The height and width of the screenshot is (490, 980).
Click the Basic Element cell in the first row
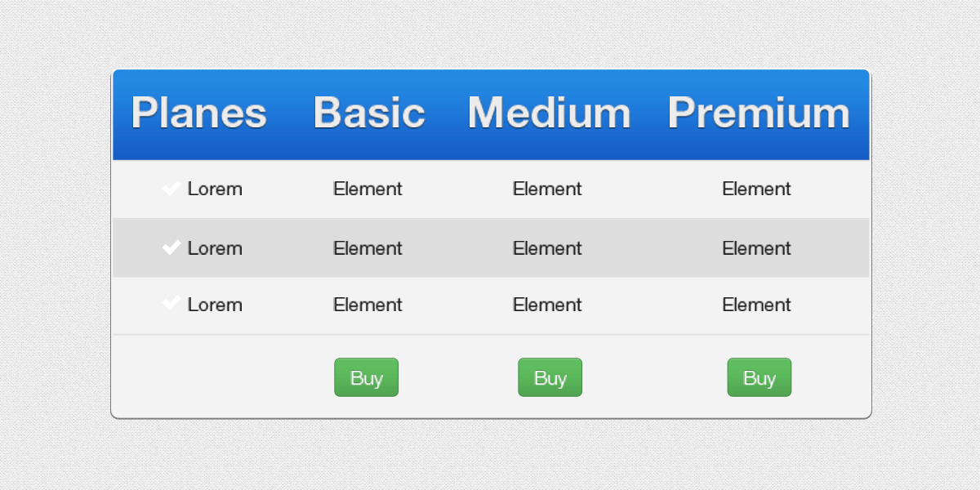point(367,189)
